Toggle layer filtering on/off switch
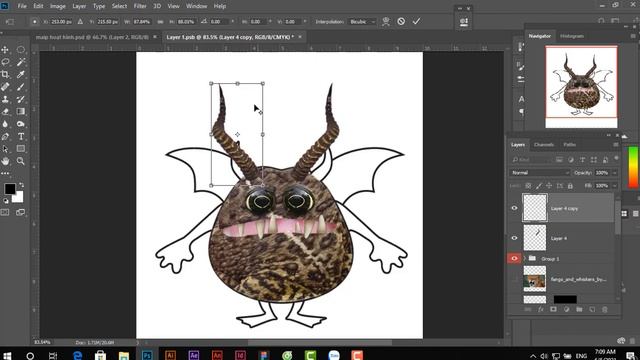Image resolution: width=640 pixels, height=360 pixels. 616,159
